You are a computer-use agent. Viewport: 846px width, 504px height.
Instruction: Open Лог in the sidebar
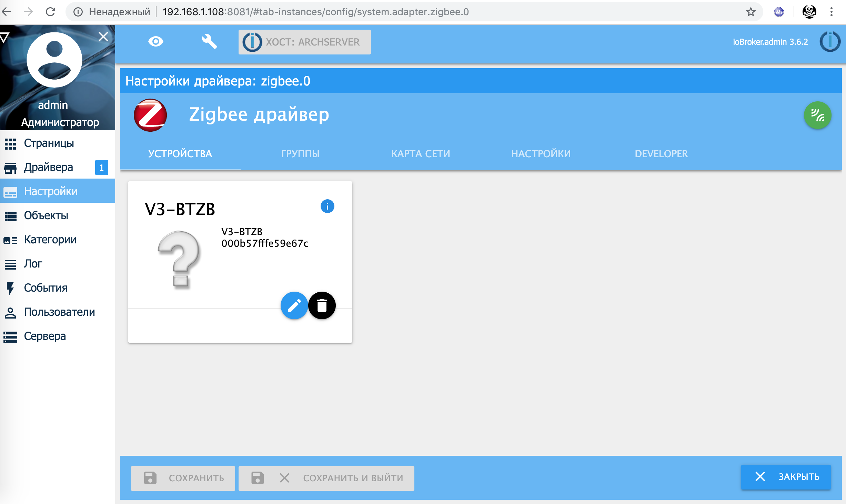pos(33,264)
